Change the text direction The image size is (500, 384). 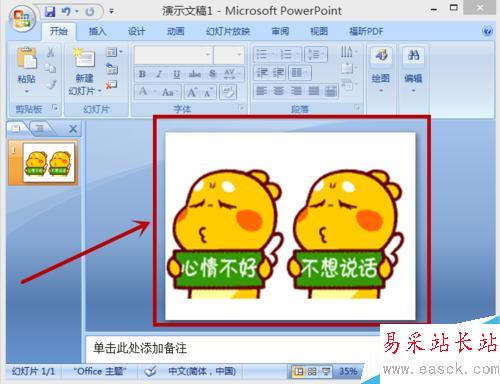[x=349, y=52]
